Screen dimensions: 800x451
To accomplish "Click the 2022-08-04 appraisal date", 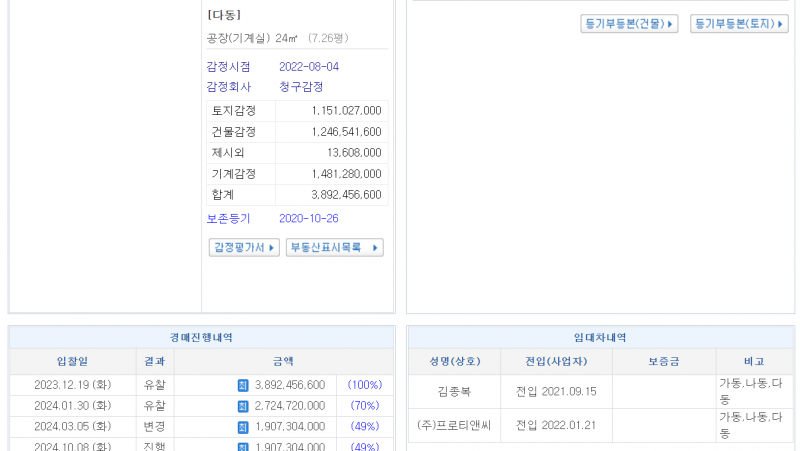I will [309, 66].
